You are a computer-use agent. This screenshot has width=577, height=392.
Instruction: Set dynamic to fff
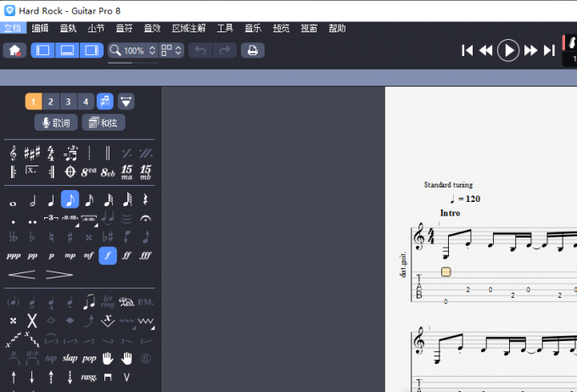point(145,255)
